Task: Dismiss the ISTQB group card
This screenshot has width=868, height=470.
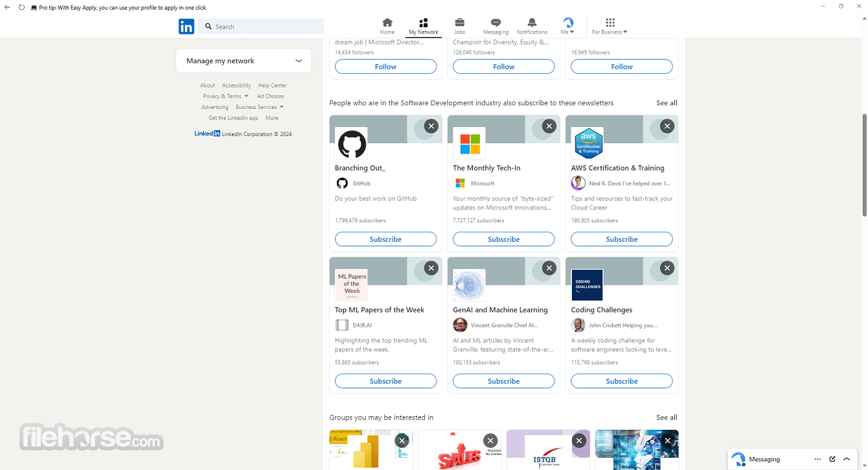Action: coord(579,441)
